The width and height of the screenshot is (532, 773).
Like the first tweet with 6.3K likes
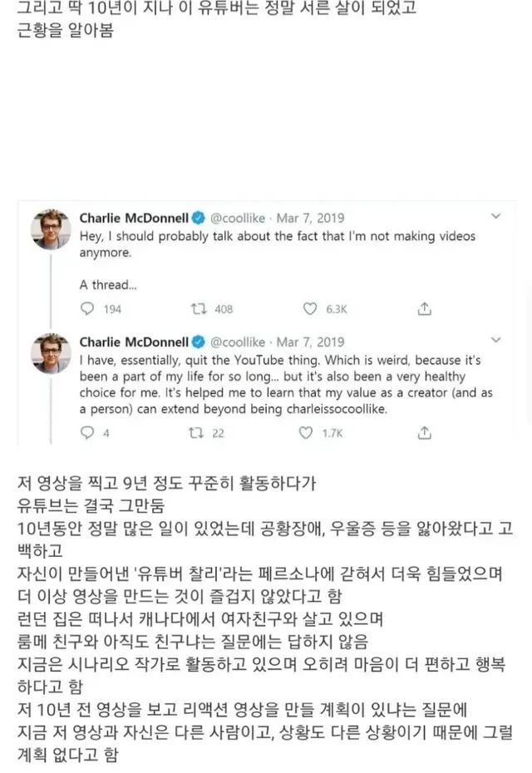pyautogui.click(x=310, y=308)
